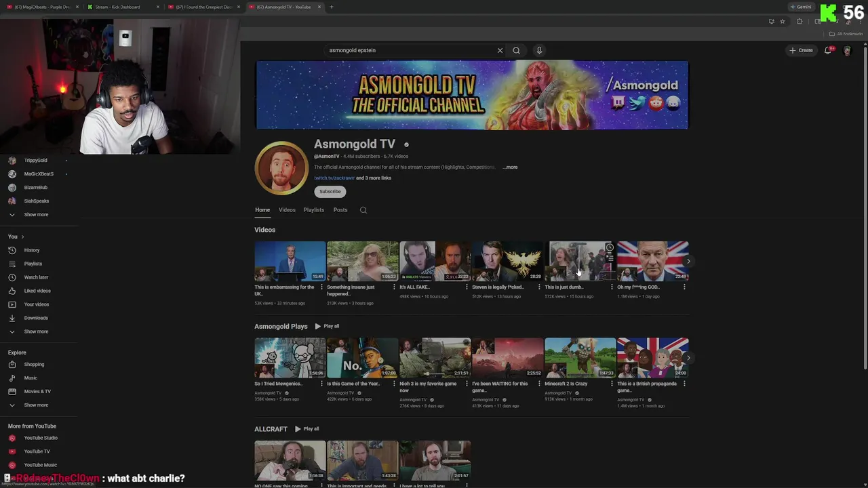Bookmark this page with the star icon
The height and width of the screenshot is (488, 868).
coord(783,22)
